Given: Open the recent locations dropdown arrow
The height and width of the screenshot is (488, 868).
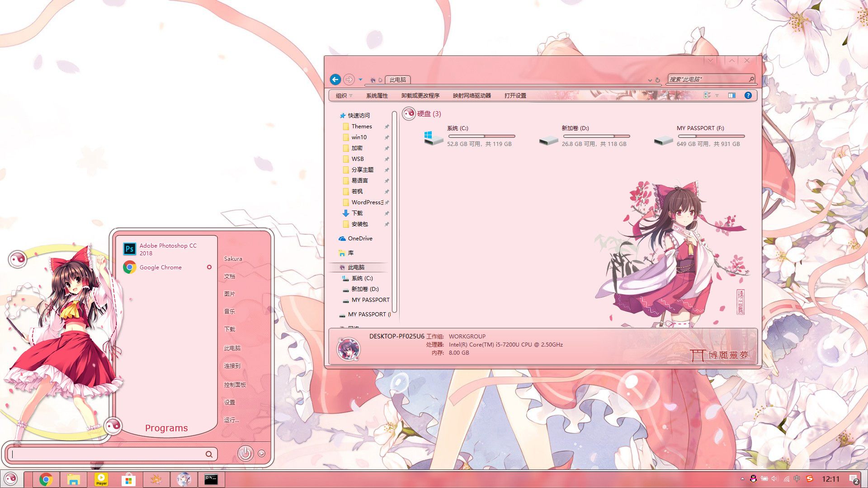Looking at the screenshot, I should click(360, 80).
